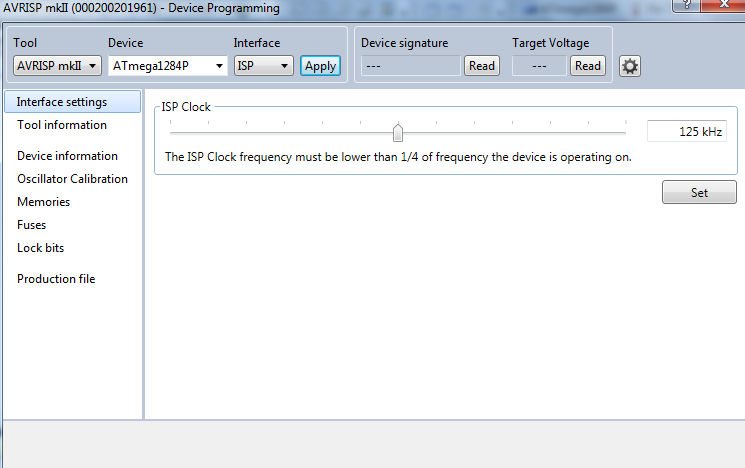Open Device information page

(67, 156)
